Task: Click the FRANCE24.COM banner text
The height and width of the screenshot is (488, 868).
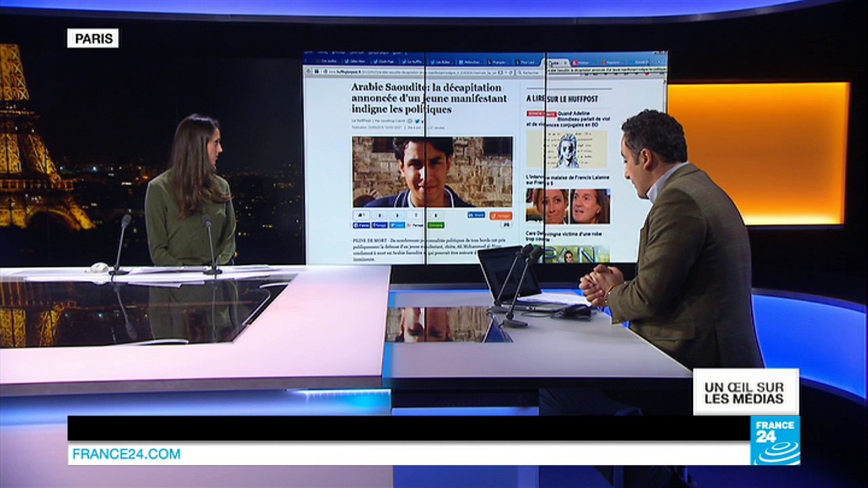Action: (x=127, y=454)
